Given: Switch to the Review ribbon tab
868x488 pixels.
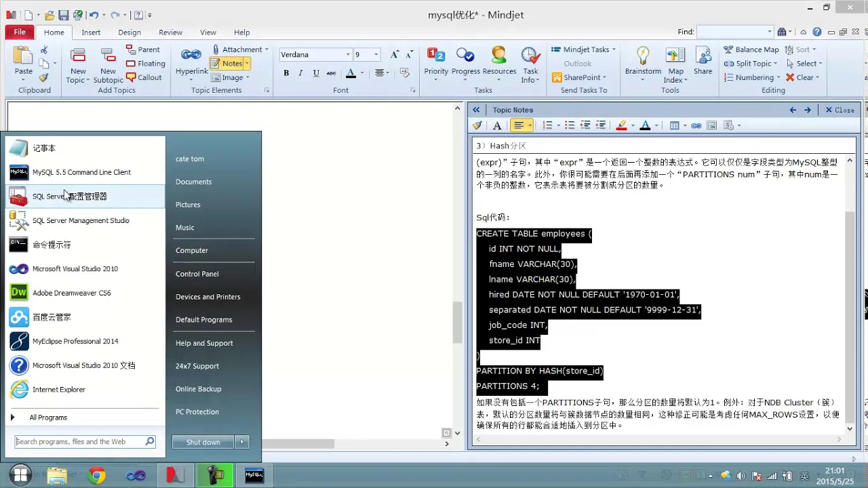Looking at the screenshot, I should pos(170,32).
